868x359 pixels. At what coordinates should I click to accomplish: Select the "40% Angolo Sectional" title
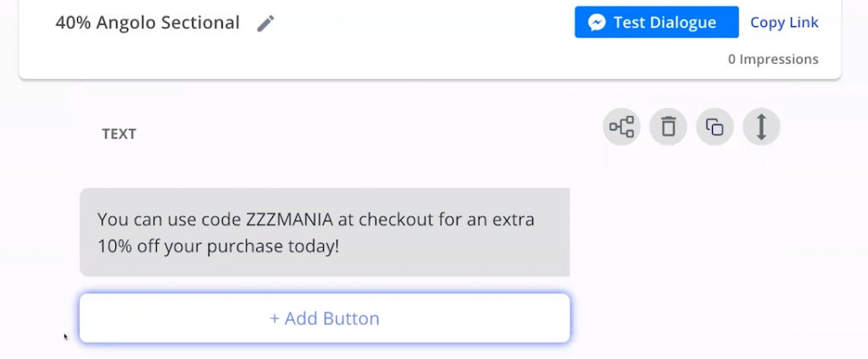pyautogui.click(x=147, y=23)
